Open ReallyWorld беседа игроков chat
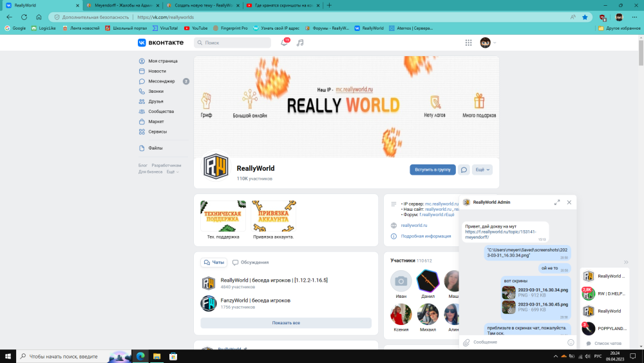This screenshot has height=363, width=644. click(274, 280)
